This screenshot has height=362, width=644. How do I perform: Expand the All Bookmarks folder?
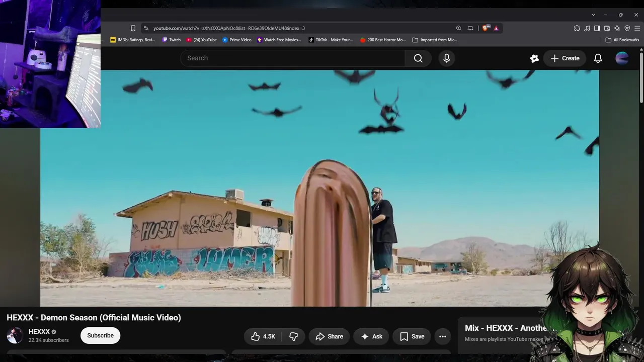click(x=622, y=40)
